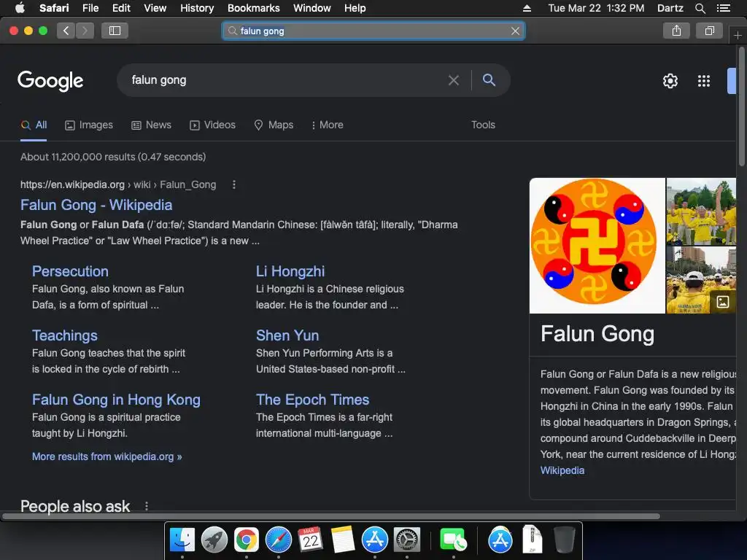Open a new tab with plus button
Image resolution: width=747 pixels, height=560 pixels.
click(x=738, y=35)
